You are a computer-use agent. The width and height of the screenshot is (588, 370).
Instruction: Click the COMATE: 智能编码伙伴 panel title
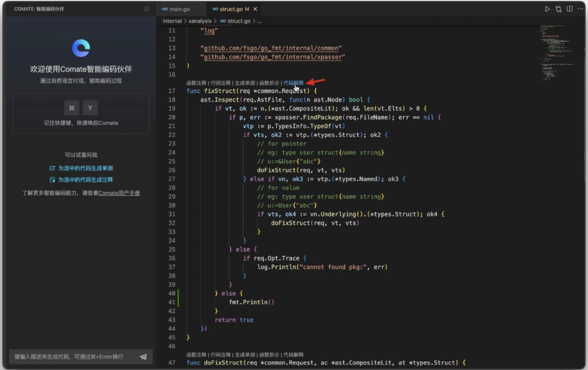point(39,9)
